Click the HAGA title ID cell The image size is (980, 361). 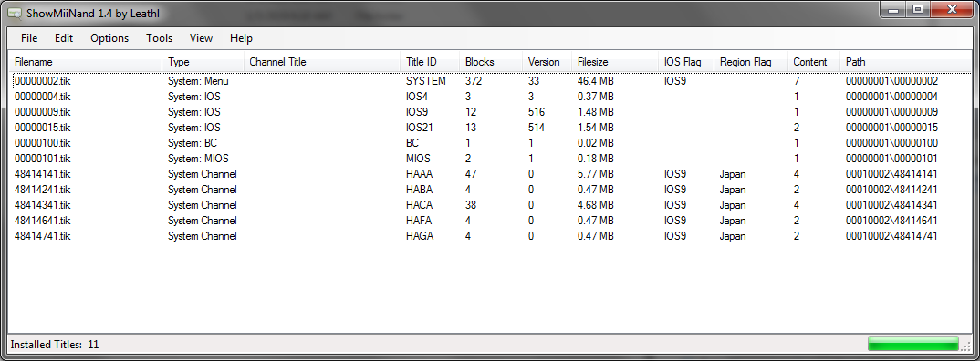point(420,236)
